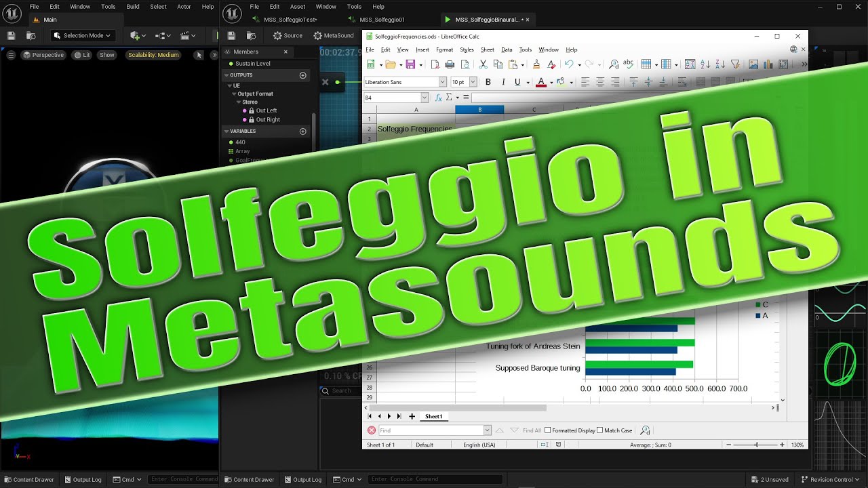Screen dimensions: 868x488
Task: Click the Show button in viewport toolbar
Action: click(107, 55)
